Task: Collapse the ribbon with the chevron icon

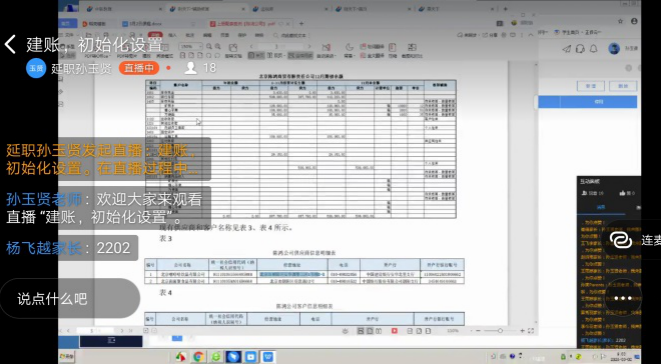Action: (531, 35)
